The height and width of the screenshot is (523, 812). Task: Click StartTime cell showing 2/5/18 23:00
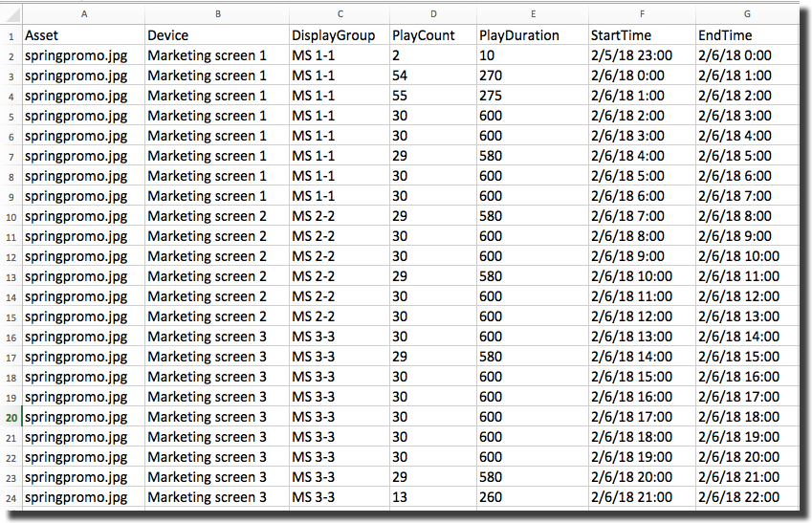click(641, 55)
